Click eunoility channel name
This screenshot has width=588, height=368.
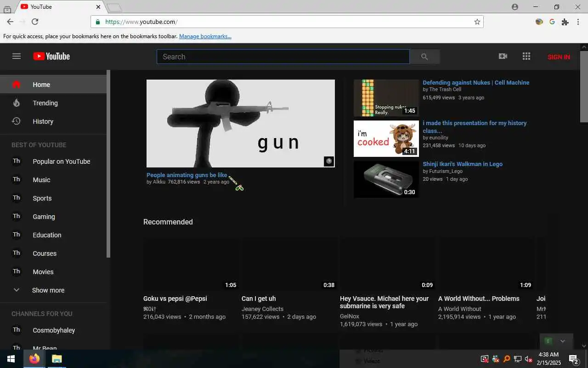pos(439,138)
